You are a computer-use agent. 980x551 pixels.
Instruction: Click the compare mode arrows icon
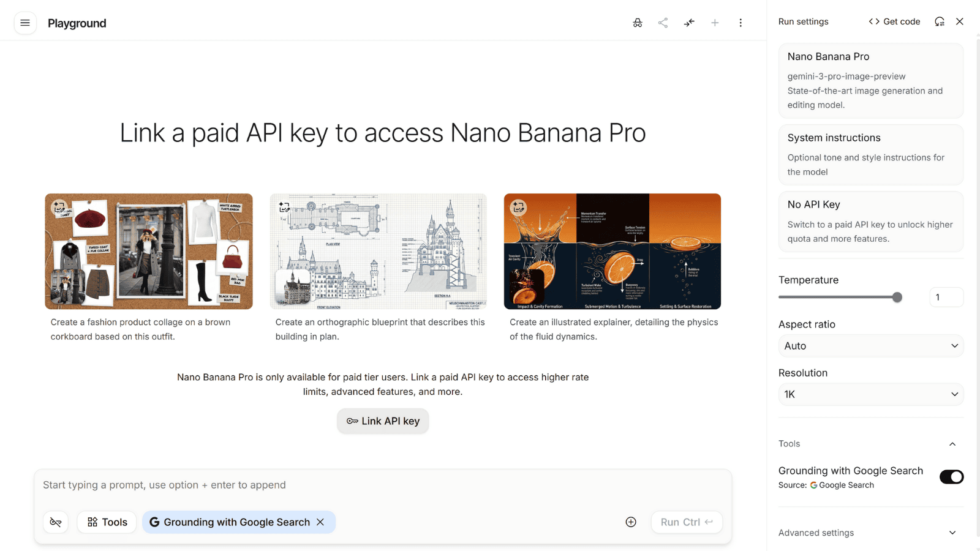coord(689,23)
